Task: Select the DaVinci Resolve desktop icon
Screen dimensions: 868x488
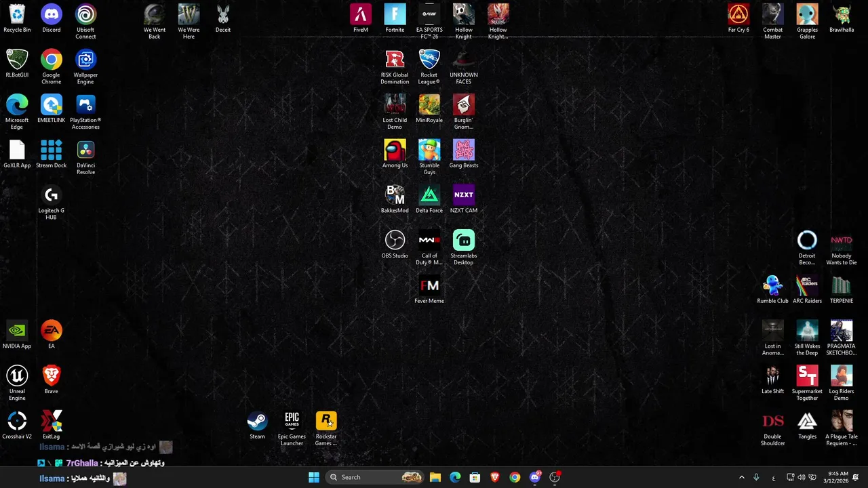Action: point(85,158)
